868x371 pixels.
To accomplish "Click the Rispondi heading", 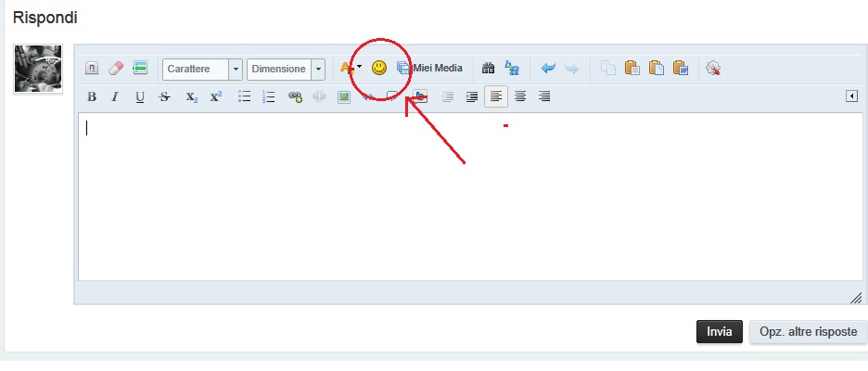I will [45, 18].
